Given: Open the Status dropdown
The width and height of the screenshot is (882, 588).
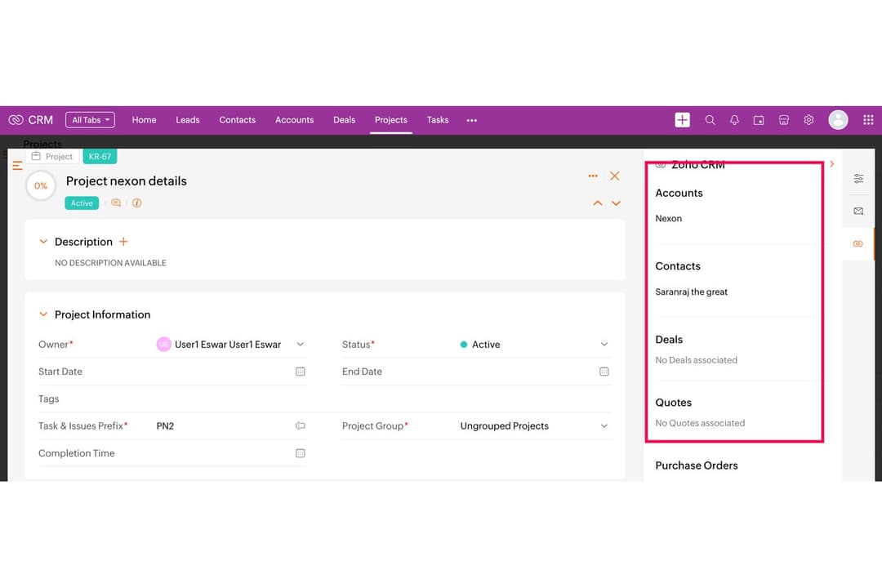Looking at the screenshot, I should tap(604, 345).
